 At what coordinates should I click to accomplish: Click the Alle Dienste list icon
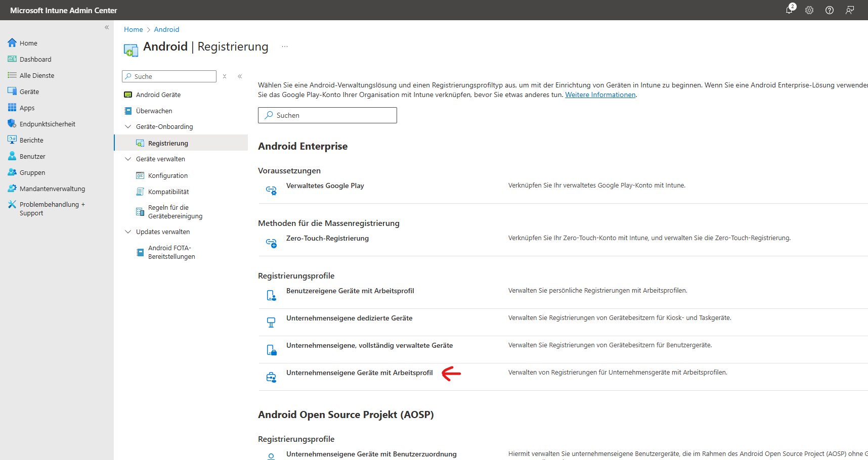tap(12, 75)
